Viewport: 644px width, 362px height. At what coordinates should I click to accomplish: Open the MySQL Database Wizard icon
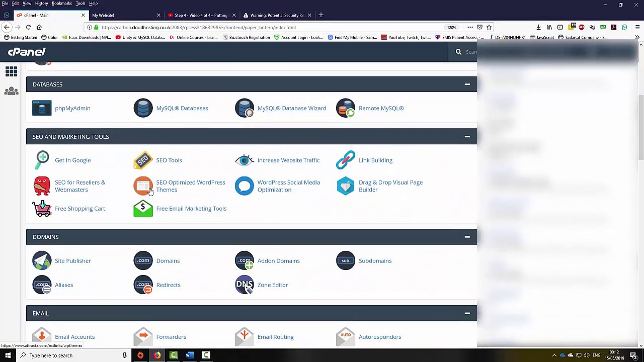(x=245, y=108)
